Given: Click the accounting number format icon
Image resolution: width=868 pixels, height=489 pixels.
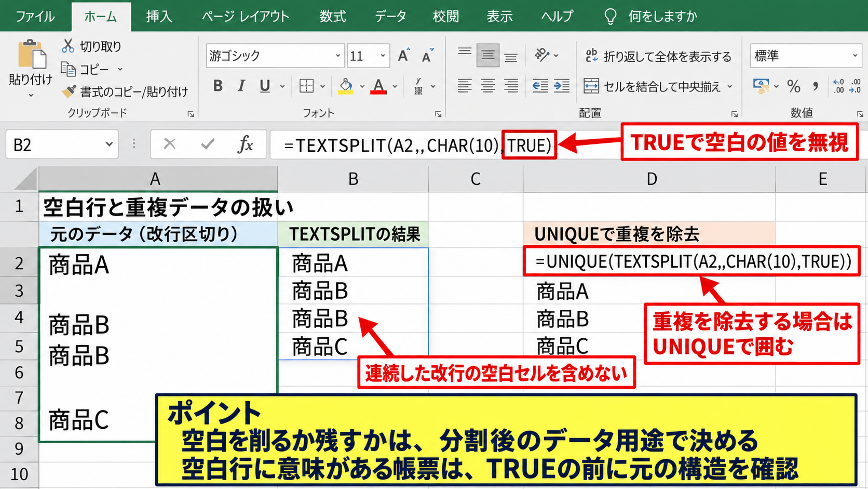Looking at the screenshot, I should coord(761,86).
